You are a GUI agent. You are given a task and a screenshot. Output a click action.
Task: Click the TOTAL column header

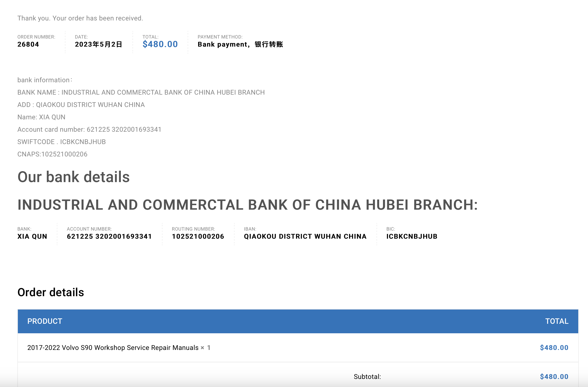point(557,321)
